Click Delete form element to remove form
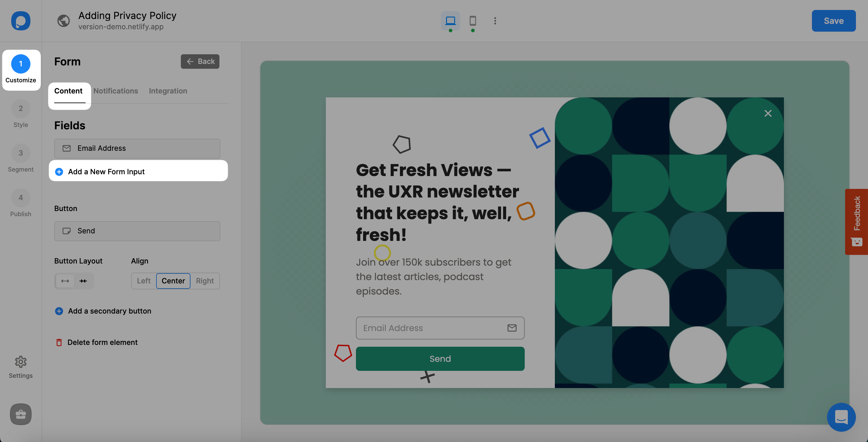This screenshot has height=442, width=868. (x=102, y=343)
